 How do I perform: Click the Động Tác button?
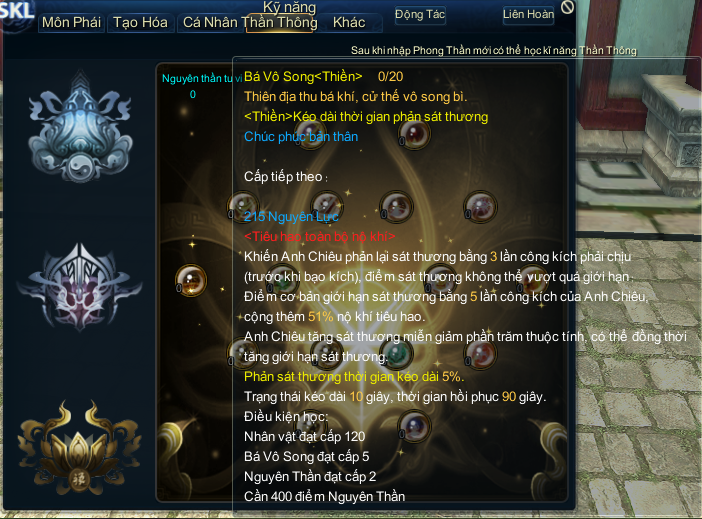pos(420,15)
